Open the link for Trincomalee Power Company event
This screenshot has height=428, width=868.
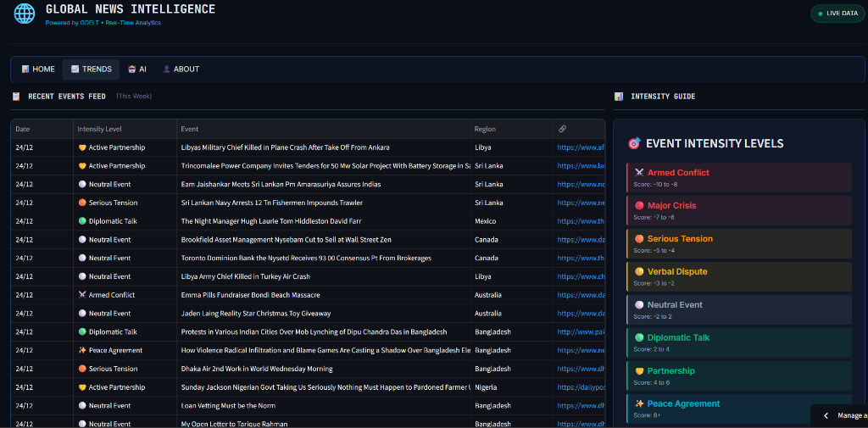[x=581, y=166]
